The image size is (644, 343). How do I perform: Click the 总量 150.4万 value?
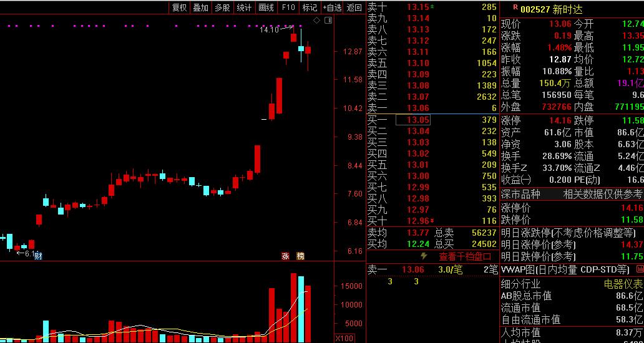click(x=555, y=84)
